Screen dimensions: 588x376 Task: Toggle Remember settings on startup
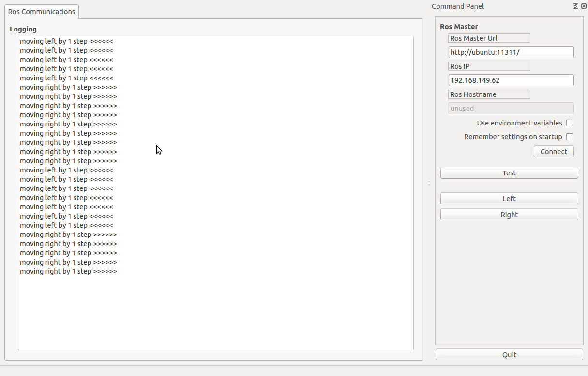click(x=570, y=137)
